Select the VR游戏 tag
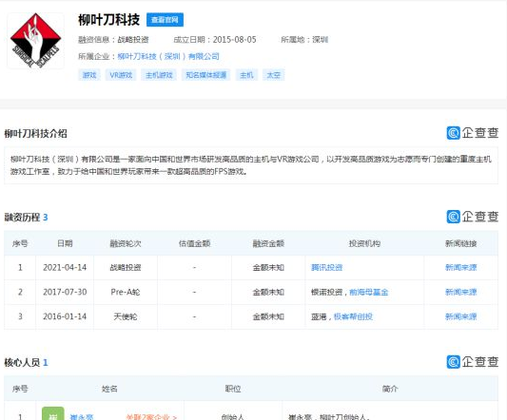This screenshot has width=507, height=420. click(x=121, y=75)
